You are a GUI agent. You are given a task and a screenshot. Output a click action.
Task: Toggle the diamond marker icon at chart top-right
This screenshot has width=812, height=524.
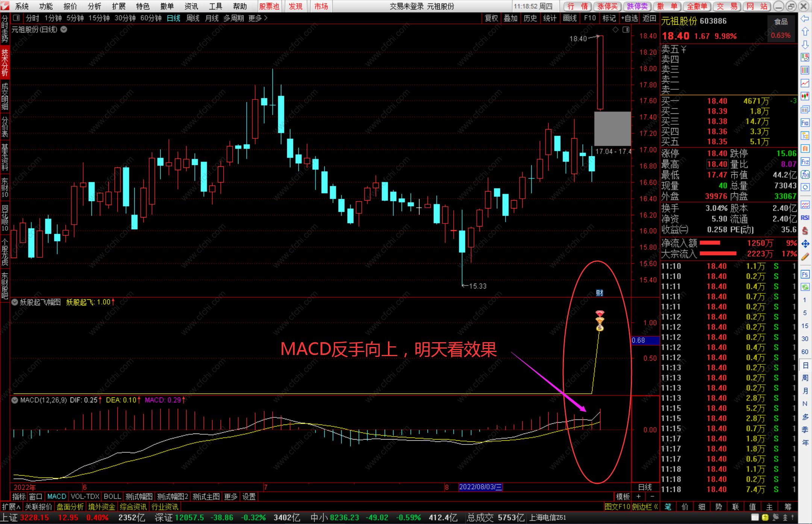click(x=615, y=30)
